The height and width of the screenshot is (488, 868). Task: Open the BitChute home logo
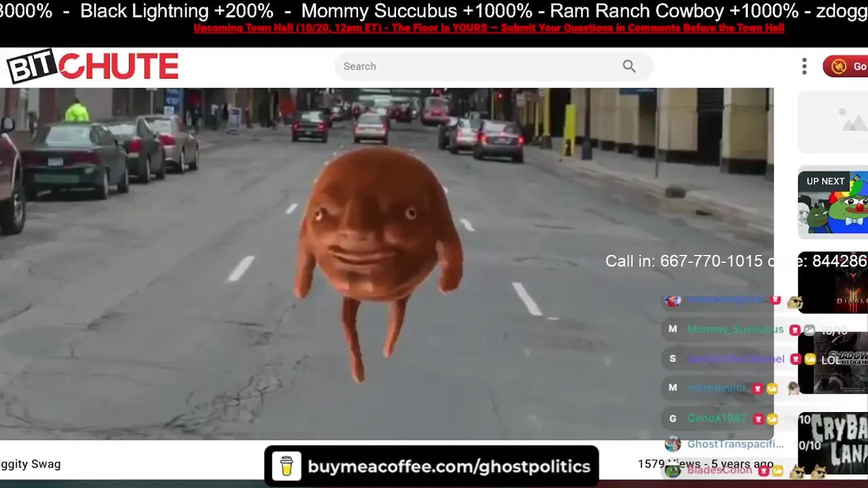tap(92, 67)
